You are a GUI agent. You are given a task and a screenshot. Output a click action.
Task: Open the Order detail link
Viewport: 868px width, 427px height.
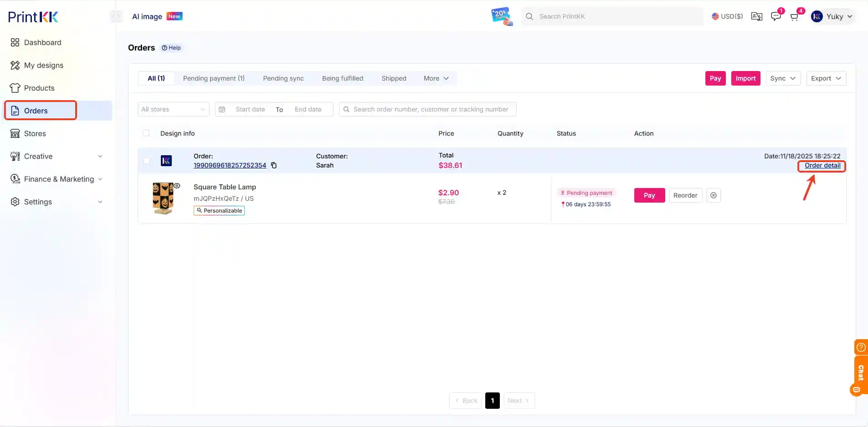(x=822, y=166)
